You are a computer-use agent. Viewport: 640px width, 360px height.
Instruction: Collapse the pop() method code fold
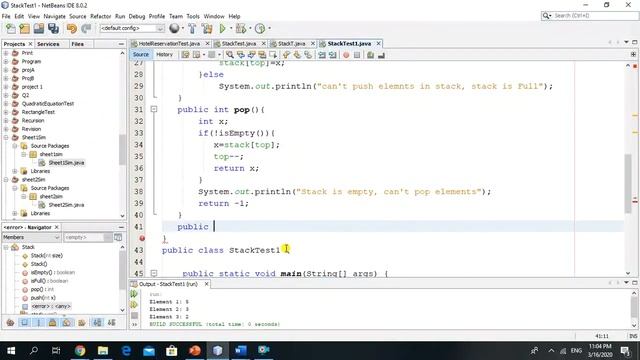click(x=154, y=109)
